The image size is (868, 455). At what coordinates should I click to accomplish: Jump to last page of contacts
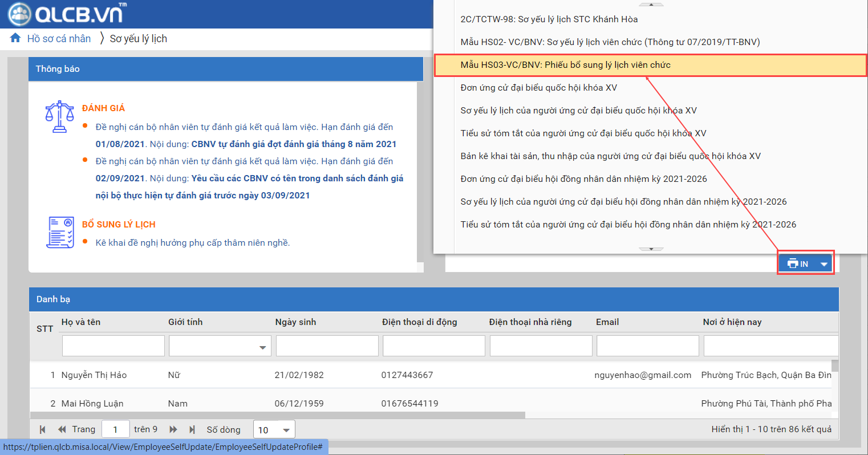192,429
